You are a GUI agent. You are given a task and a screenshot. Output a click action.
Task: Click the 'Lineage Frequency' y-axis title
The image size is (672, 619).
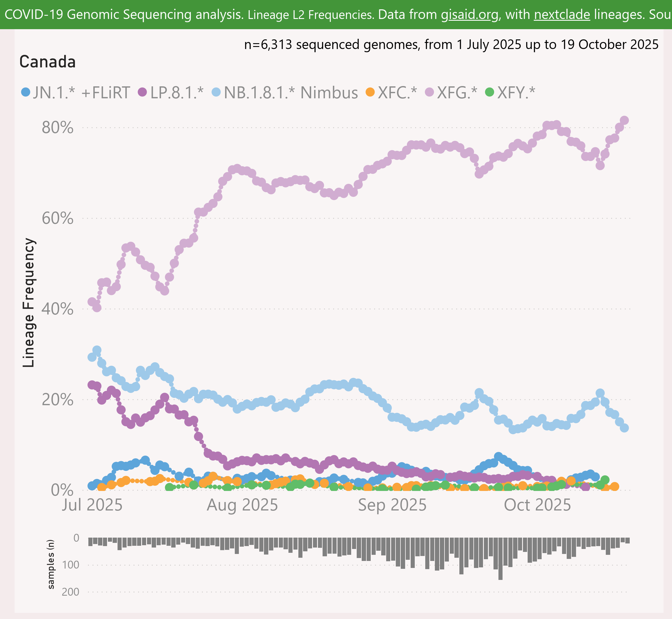pyautogui.click(x=29, y=302)
